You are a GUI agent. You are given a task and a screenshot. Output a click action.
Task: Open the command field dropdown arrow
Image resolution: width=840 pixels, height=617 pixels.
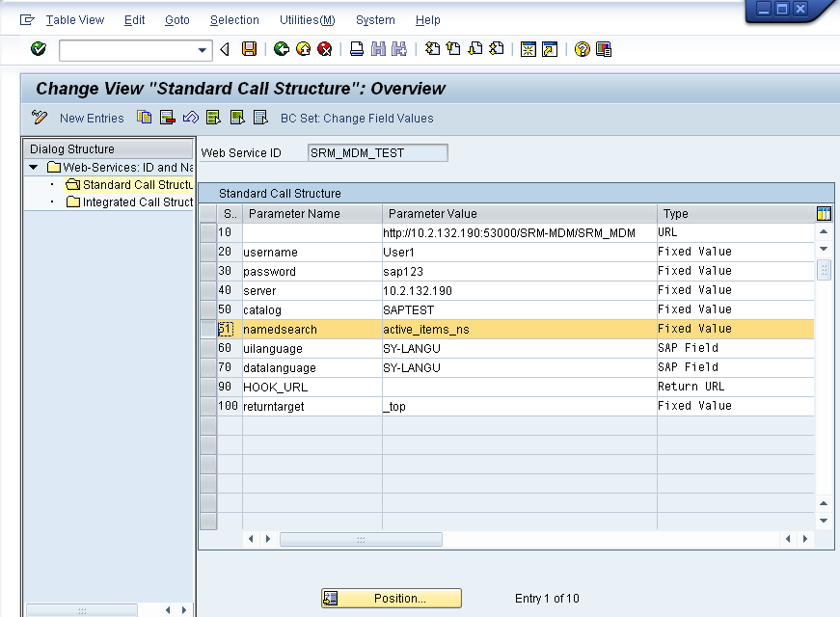coord(202,50)
